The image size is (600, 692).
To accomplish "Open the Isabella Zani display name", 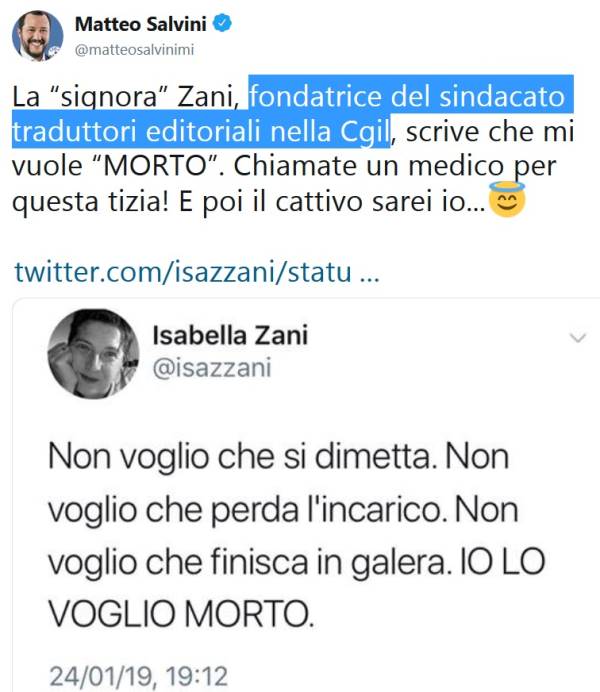I will click(x=230, y=335).
